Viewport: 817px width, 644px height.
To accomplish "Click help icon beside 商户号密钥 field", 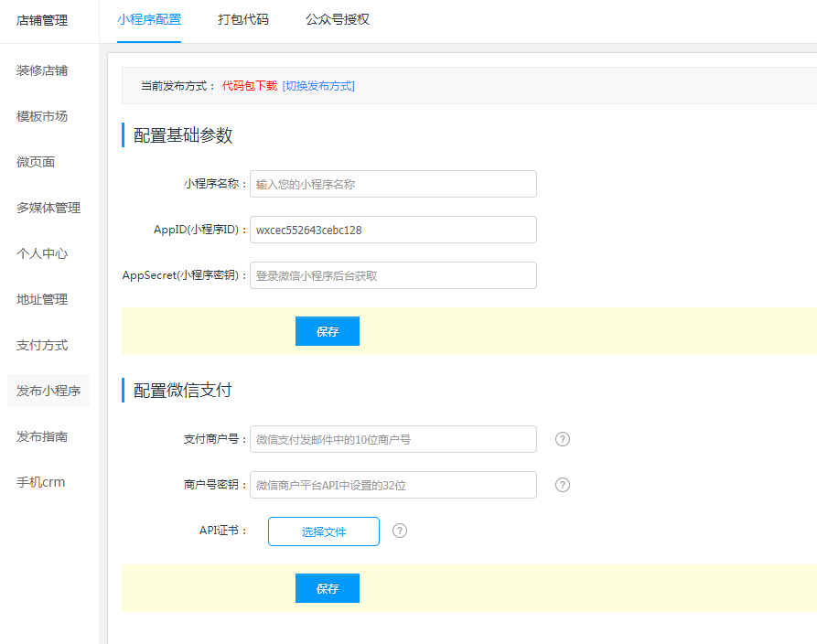I will pos(563,485).
